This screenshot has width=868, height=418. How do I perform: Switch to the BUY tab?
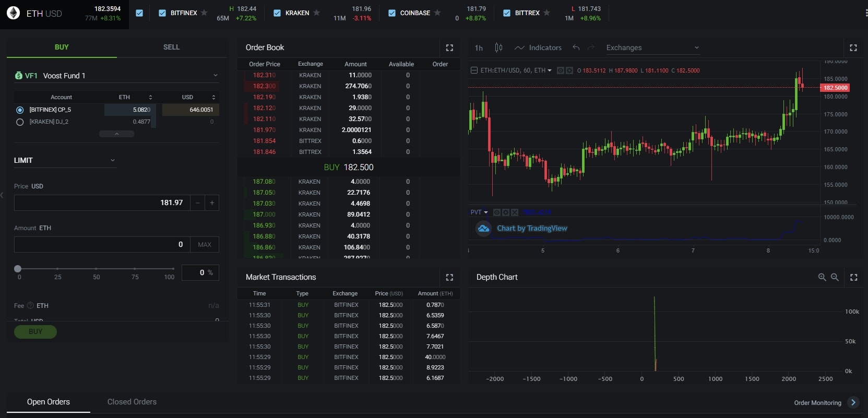pos(62,47)
